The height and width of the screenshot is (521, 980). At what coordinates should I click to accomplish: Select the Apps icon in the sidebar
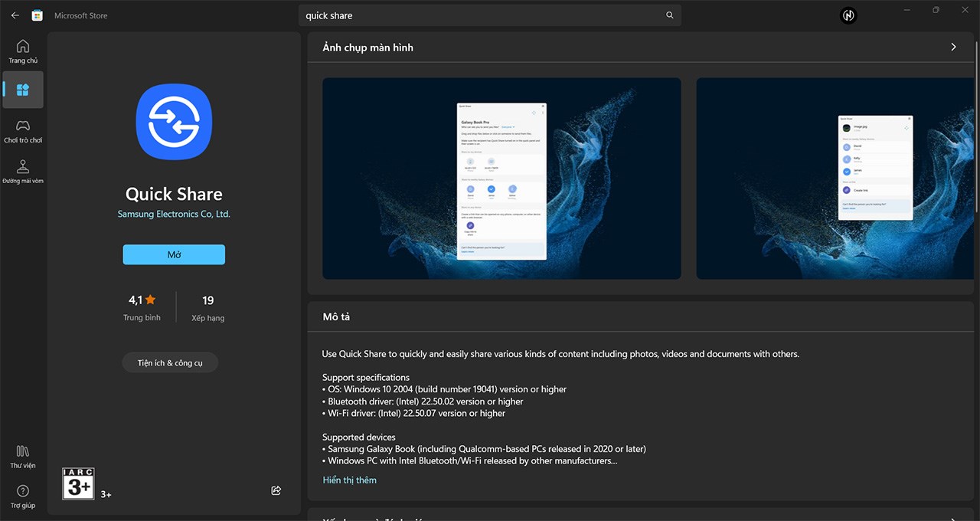(x=23, y=90)
